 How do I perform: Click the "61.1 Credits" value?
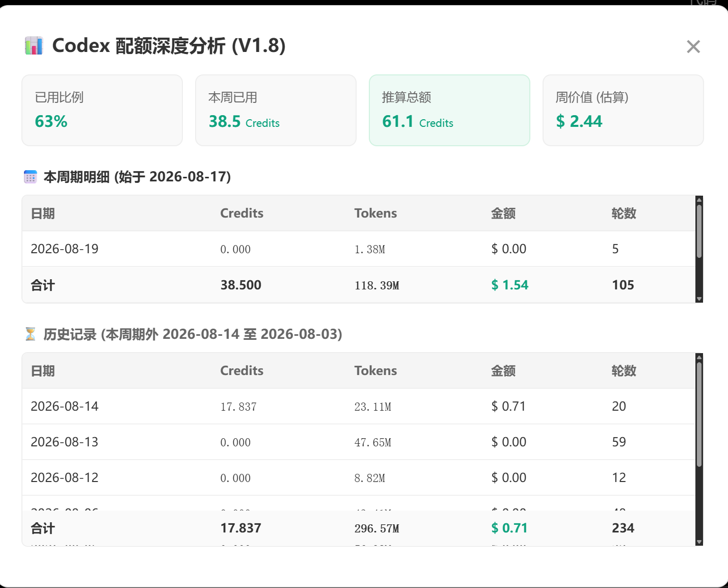[x=418, y=121]
